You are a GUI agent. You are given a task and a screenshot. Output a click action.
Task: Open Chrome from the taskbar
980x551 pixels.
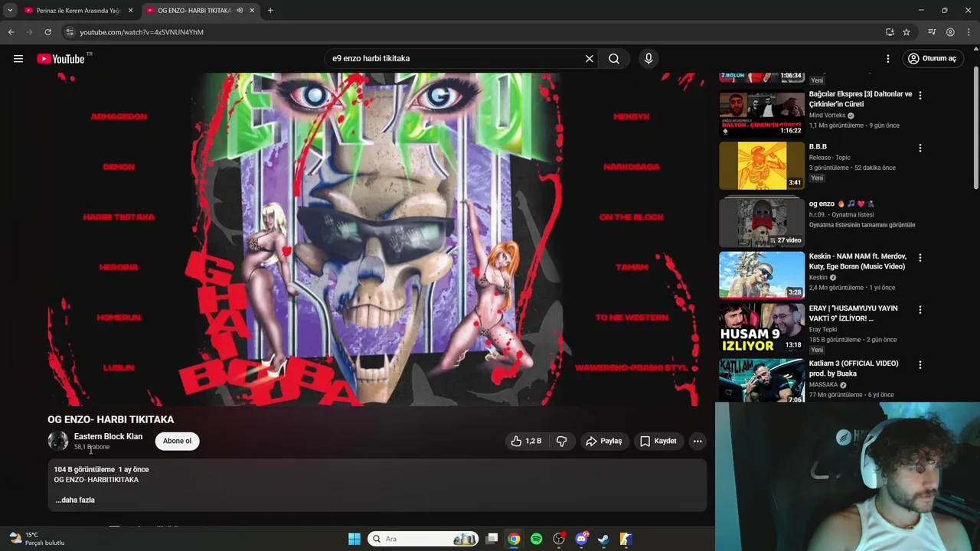[514, 539]
